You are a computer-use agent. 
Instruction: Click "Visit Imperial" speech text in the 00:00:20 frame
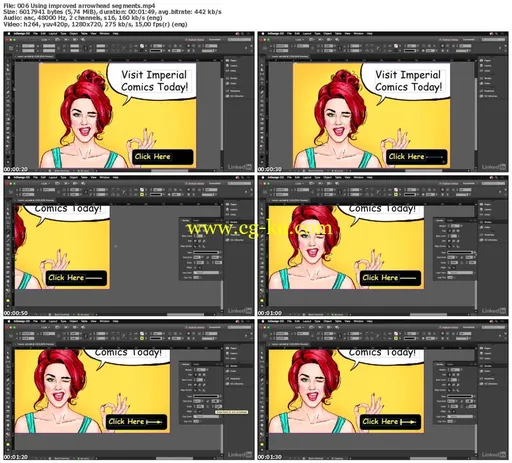[154, 75]
